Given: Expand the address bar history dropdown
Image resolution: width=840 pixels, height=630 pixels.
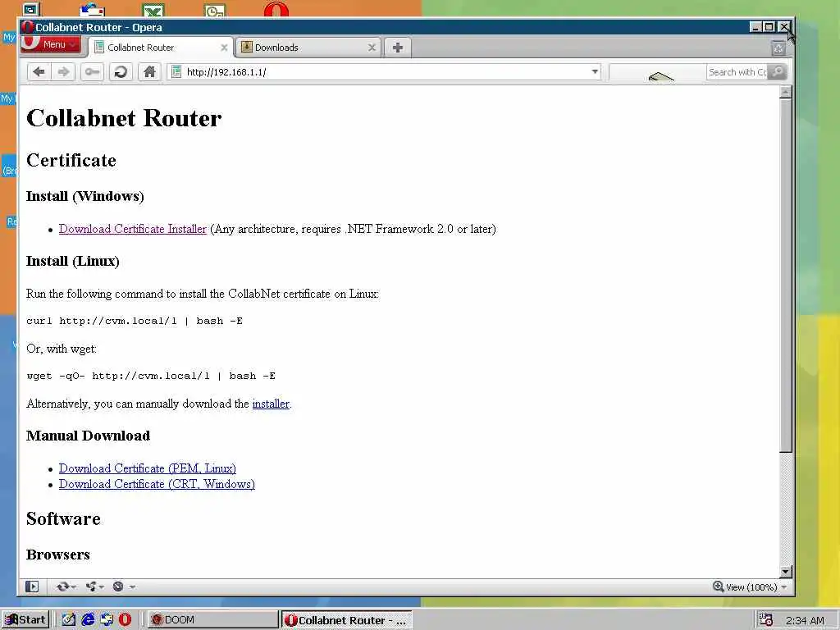Looking at the screenshot, I should (594, 72).
